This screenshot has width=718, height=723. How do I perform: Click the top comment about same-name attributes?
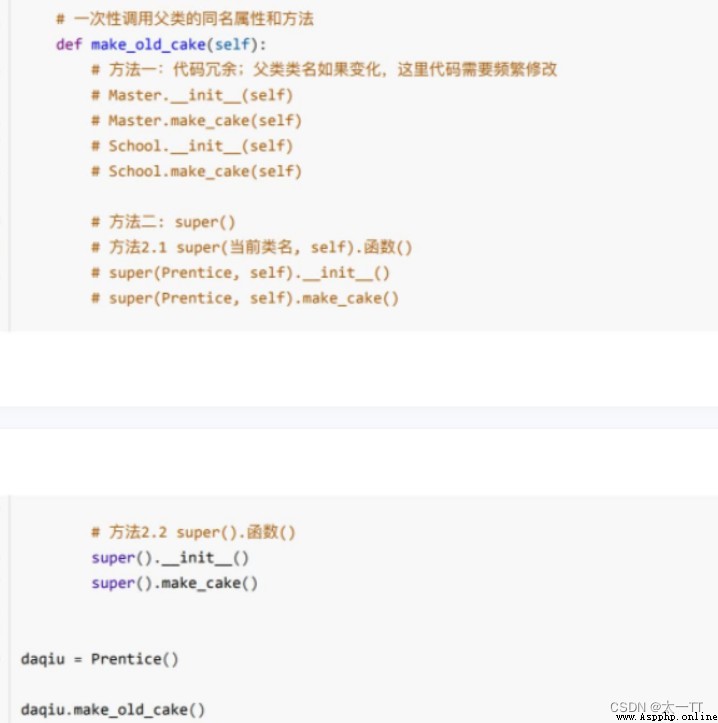coord(184,19)
